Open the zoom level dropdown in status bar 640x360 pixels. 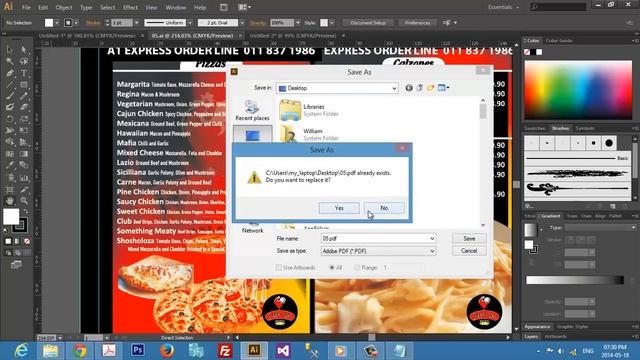(x=60, y=338)
